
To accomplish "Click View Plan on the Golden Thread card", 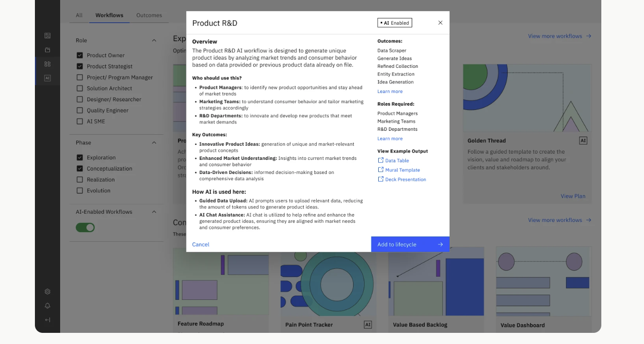I will 573,196.
